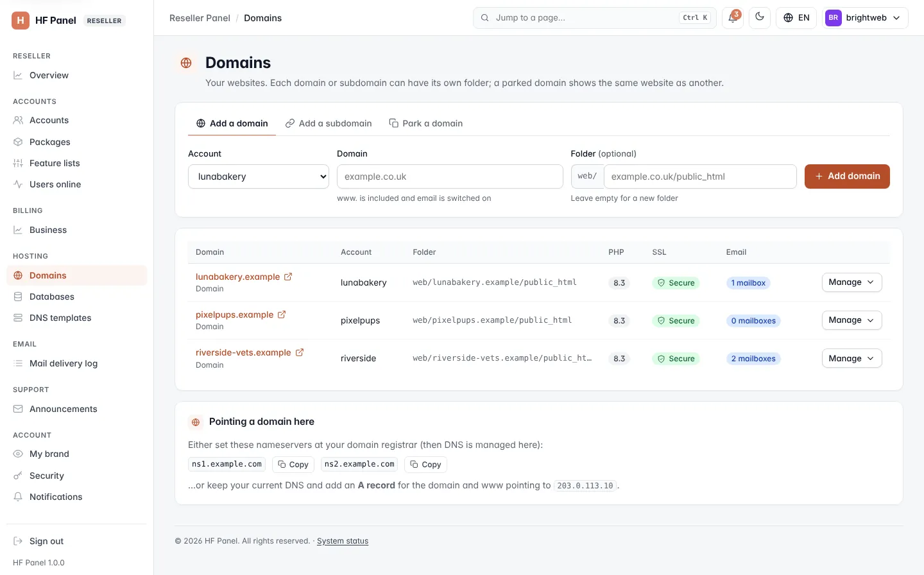
Task: Open Manage dropdown for pixelpups.example
Action: 851,320
